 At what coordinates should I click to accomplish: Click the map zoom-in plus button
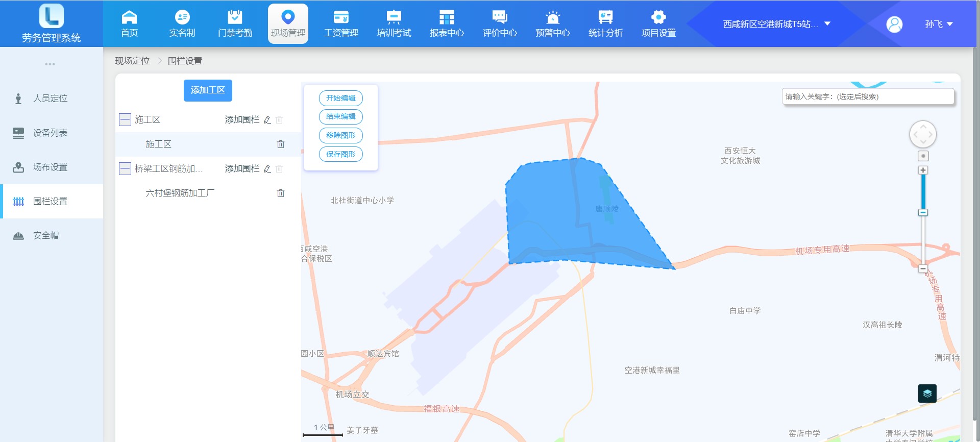[x=923, y=170]
